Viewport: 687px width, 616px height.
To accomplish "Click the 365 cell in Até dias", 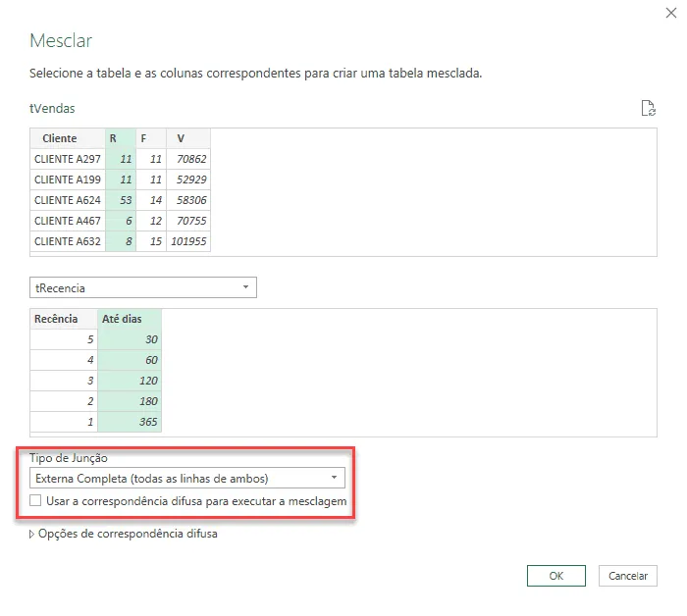I will click(130, 422).
